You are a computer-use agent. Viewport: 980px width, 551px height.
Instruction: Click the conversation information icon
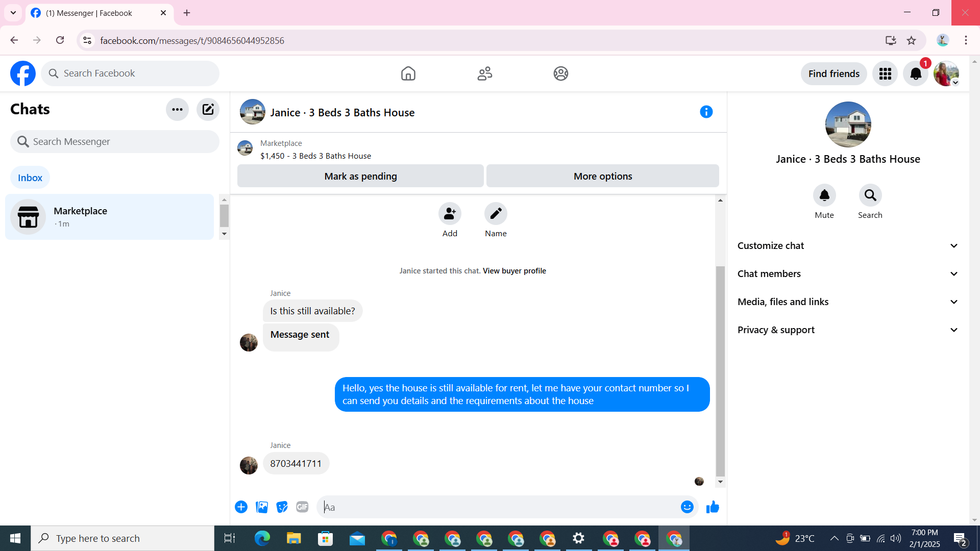[x=706, y=112]
